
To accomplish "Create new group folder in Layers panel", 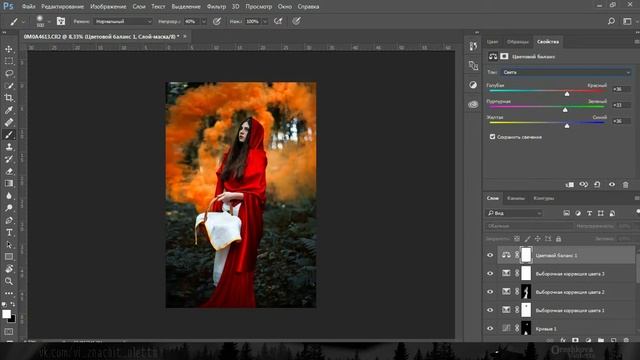I will pos(601,340).
